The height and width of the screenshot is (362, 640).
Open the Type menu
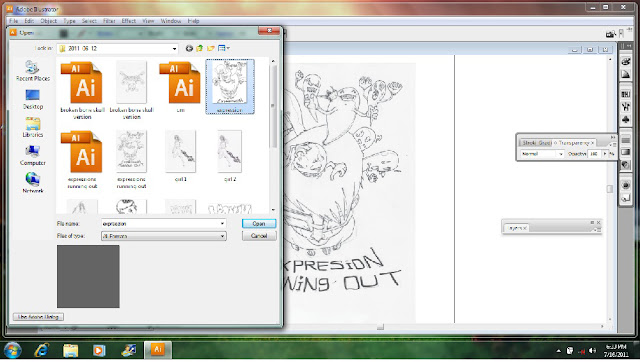69,21
